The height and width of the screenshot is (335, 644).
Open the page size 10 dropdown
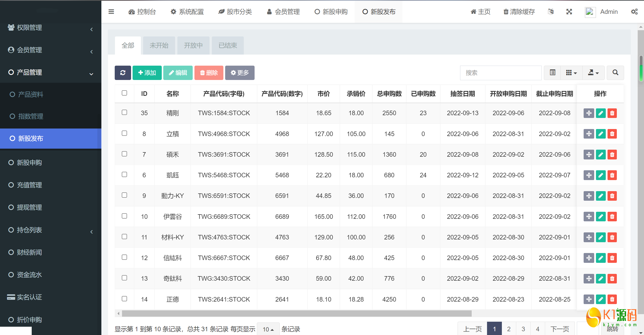[x=268, y=329]
